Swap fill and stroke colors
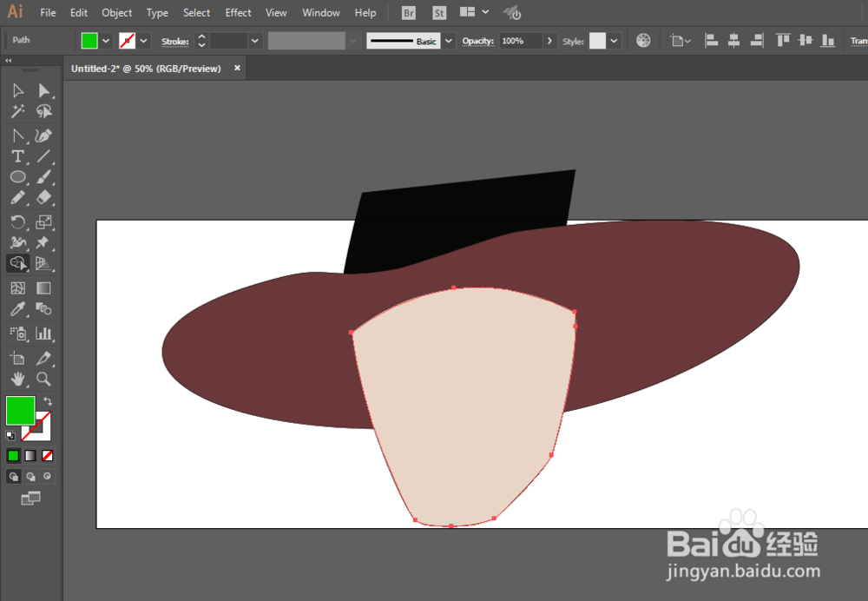This screenshot has width=868, height=601. coord(48,401)
